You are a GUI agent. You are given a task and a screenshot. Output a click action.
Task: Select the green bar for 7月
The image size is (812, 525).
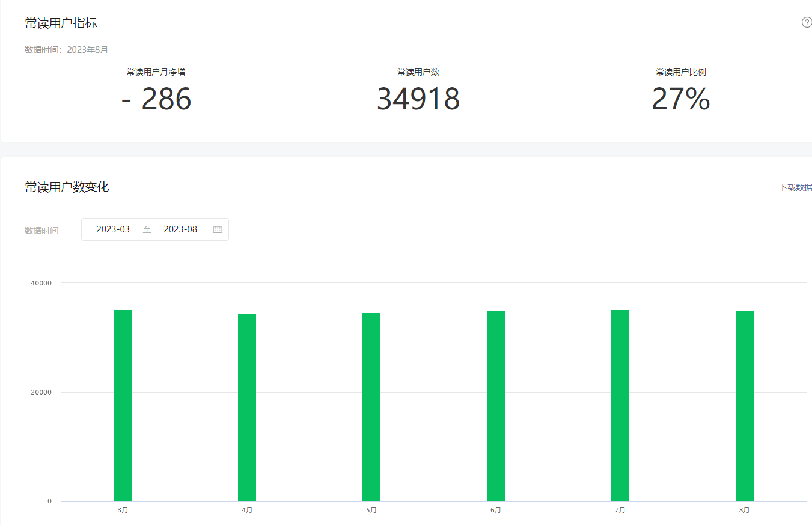[x=620, y=405]
